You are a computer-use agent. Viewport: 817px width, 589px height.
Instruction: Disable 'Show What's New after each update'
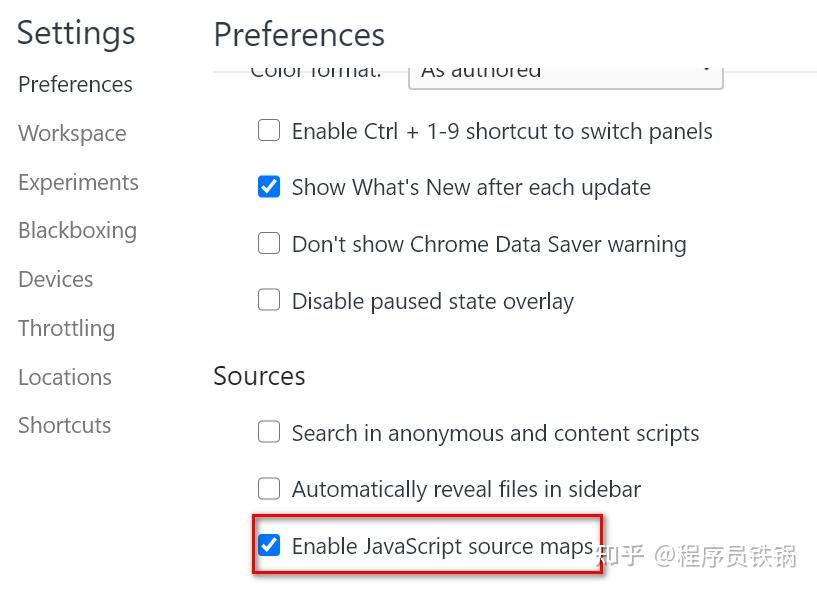[268, 187]
